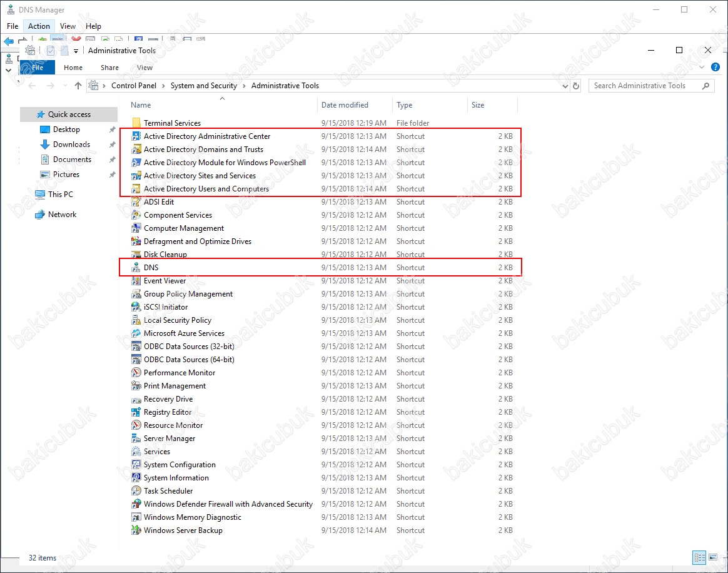The image size is (728, 573).
Task: Switch to details view layout
Action: [x=699, y=557]
